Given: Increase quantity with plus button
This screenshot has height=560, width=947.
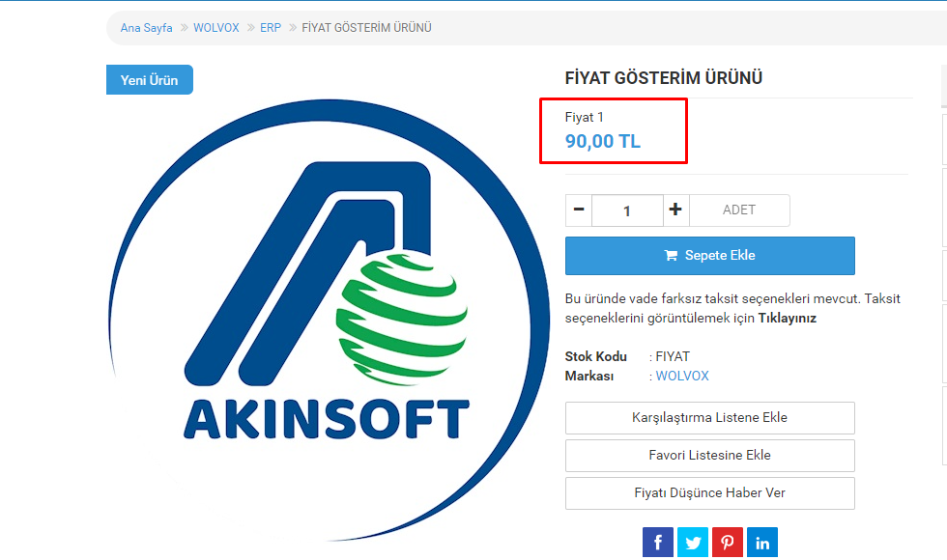Looking at the screenshot, I should pos(675,210).
